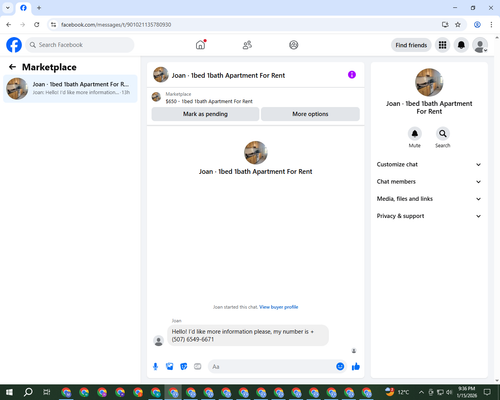Image resolution: width=500 pixels, height=400 pixels.
Task: Open install app icon in address bar
Action: click(x=445, y=24)
